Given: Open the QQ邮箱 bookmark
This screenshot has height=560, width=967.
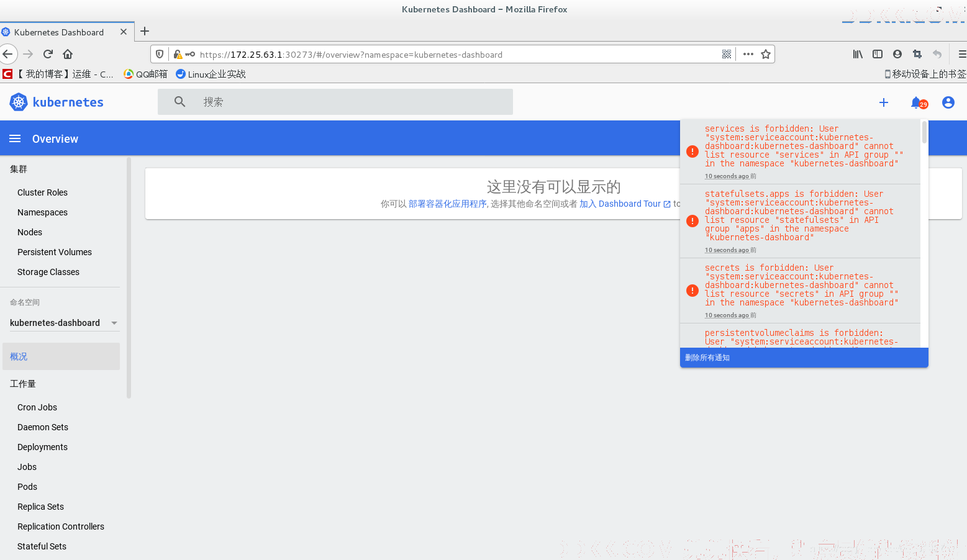Looking at the screenshot, I should 146,74.
